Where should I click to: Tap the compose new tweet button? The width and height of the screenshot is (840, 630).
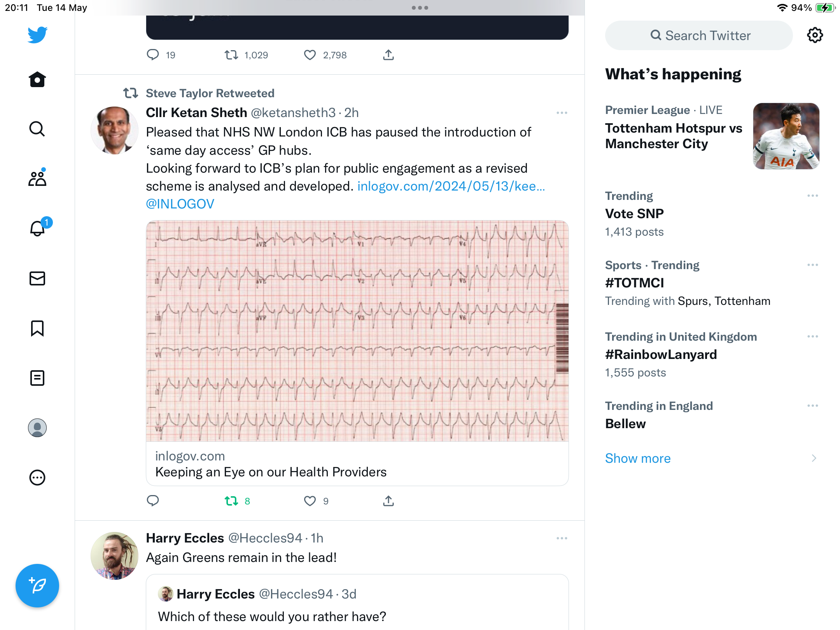pyautogui.click(x=37, y=586)
